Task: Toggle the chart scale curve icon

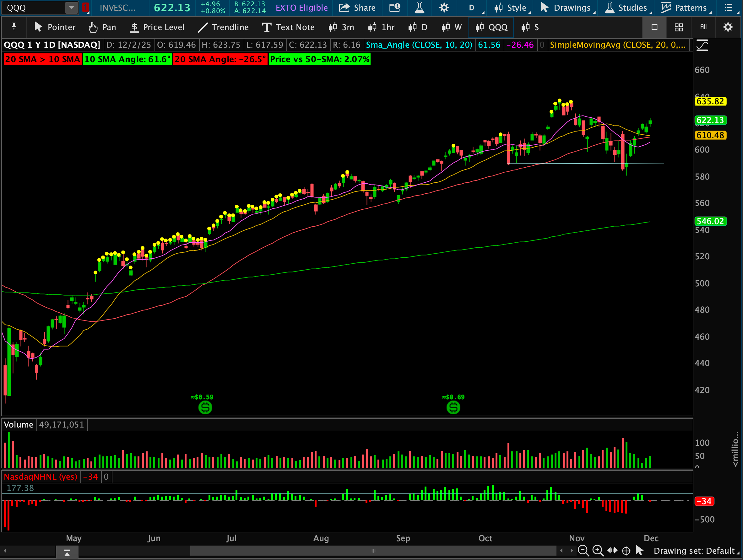Action: 702,45
